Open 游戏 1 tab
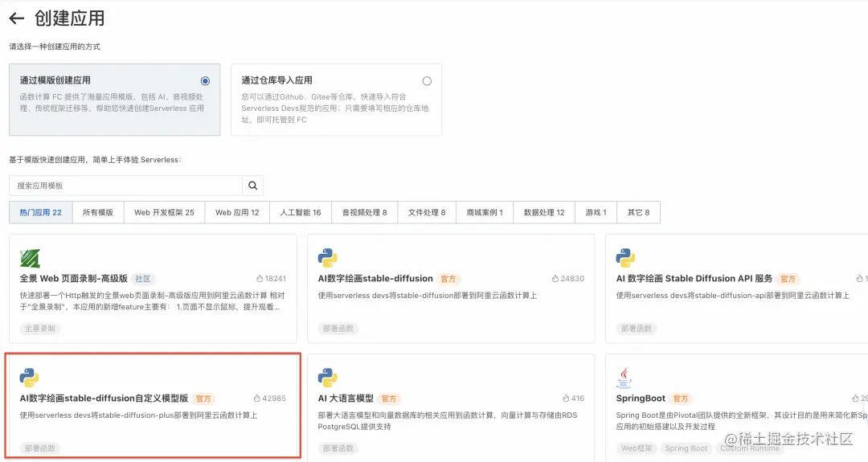Image resolution: width=868 pixels, height=462 pixels. tap(596, 212)
